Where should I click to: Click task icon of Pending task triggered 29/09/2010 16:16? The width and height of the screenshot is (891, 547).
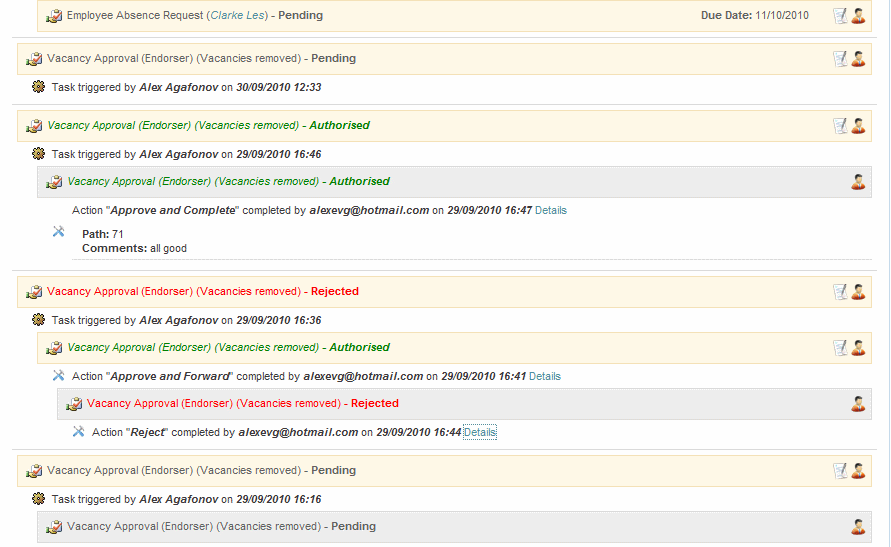click(34, 471)
